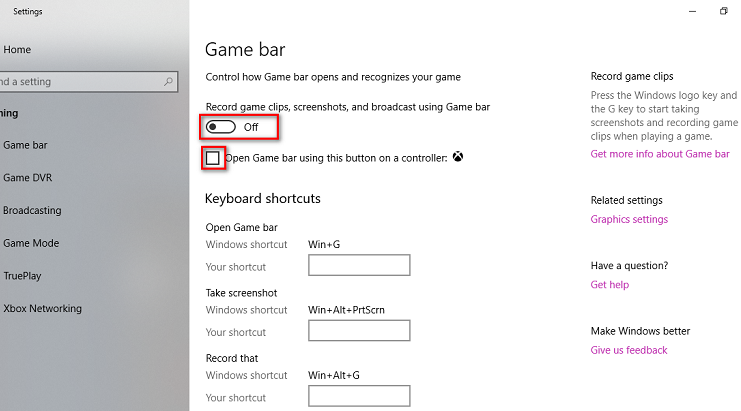Select Game bar in the sidebar
The image size is (741, 411).
[x=25, y=145]
